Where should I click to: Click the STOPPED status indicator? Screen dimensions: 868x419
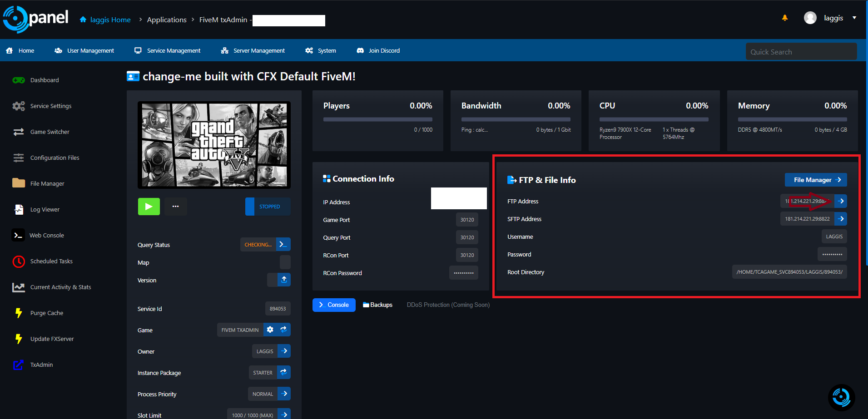coord(268,207)
